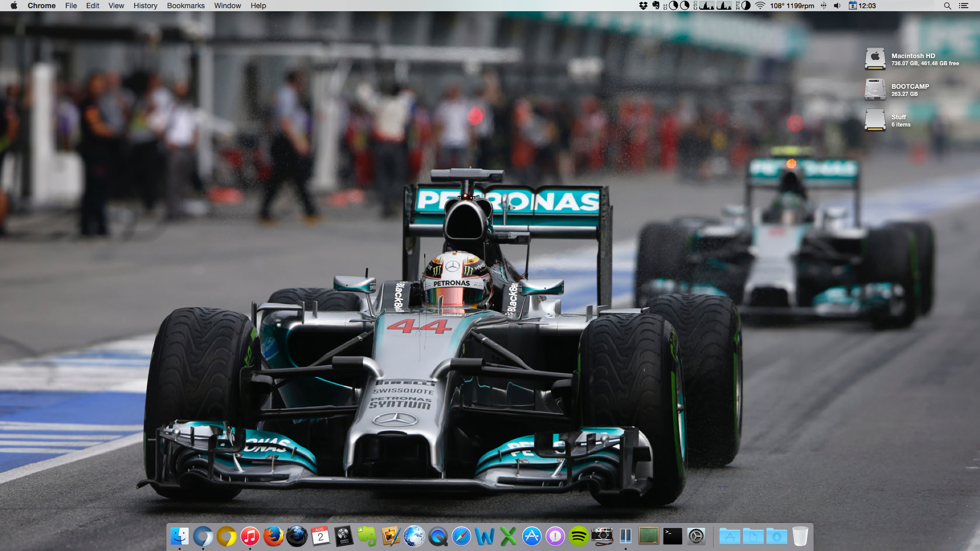Launch Firefox from the dock
Viewport: 980px width, 551px height.
pyautogui.click(x=274, y=536)
